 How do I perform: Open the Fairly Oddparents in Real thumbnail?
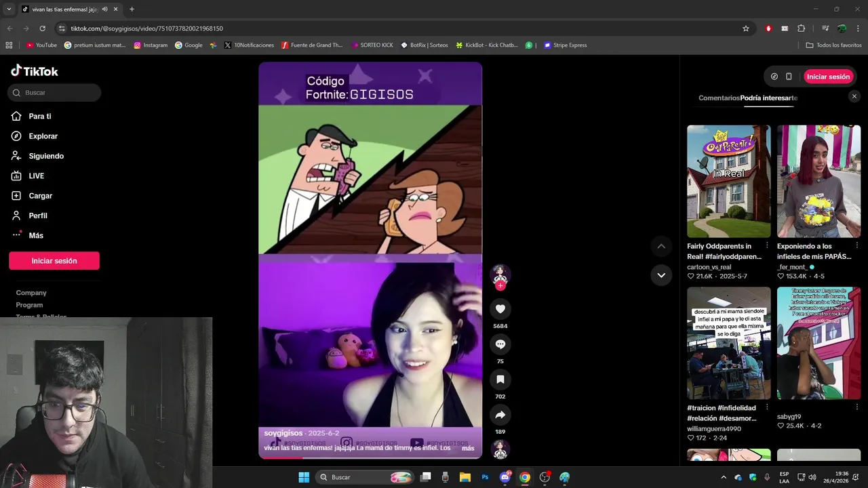click(729, 181)
